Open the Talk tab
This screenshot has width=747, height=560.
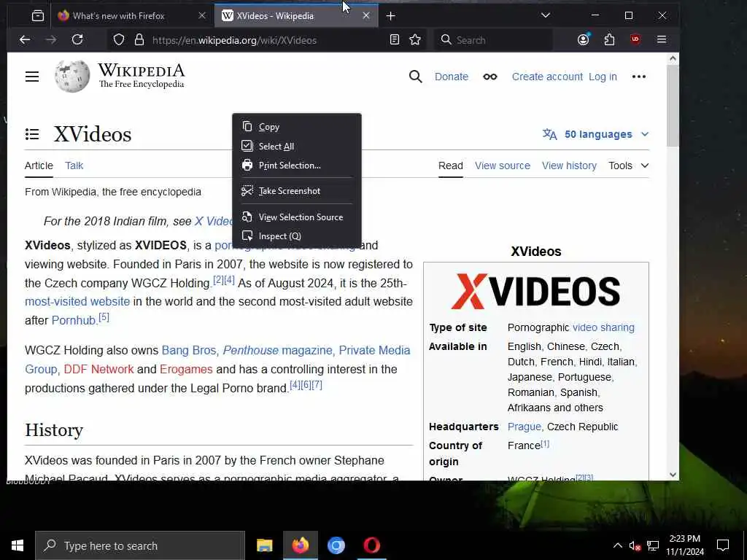74,166
